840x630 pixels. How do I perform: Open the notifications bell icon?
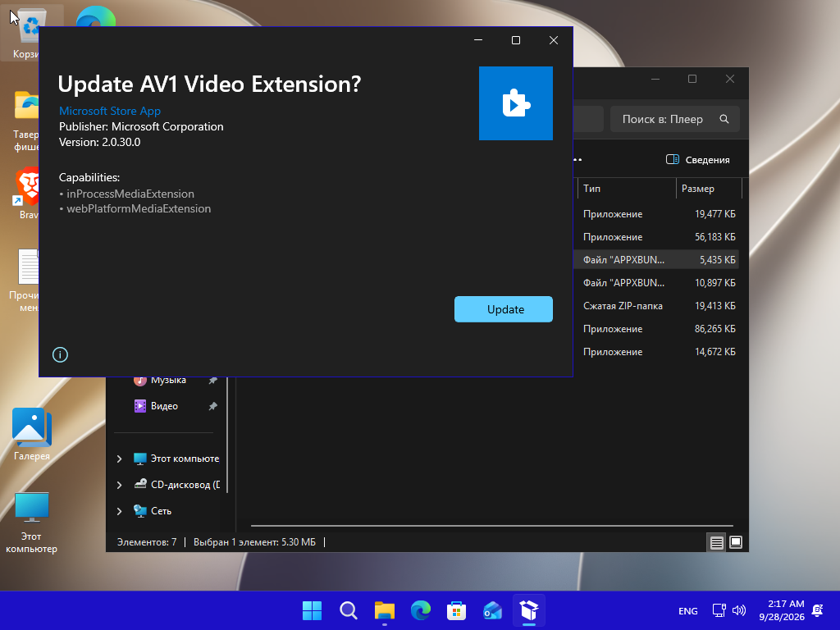point(818,610)
